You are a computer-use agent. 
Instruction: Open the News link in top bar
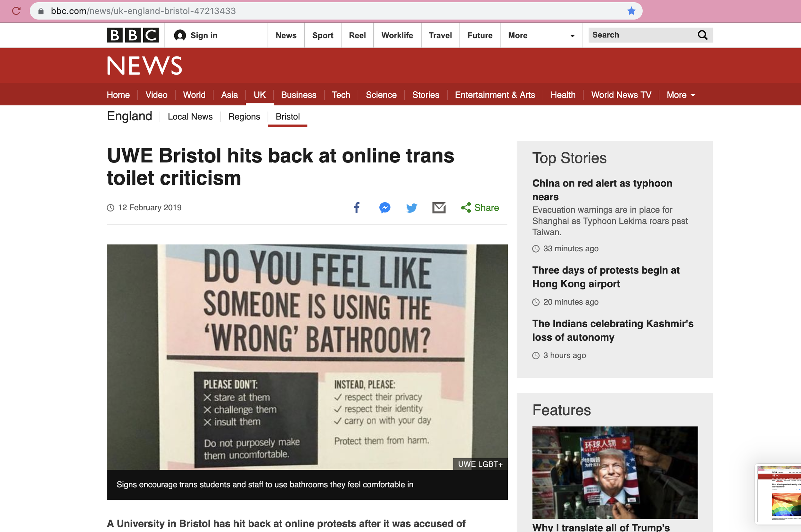point(286,35)
